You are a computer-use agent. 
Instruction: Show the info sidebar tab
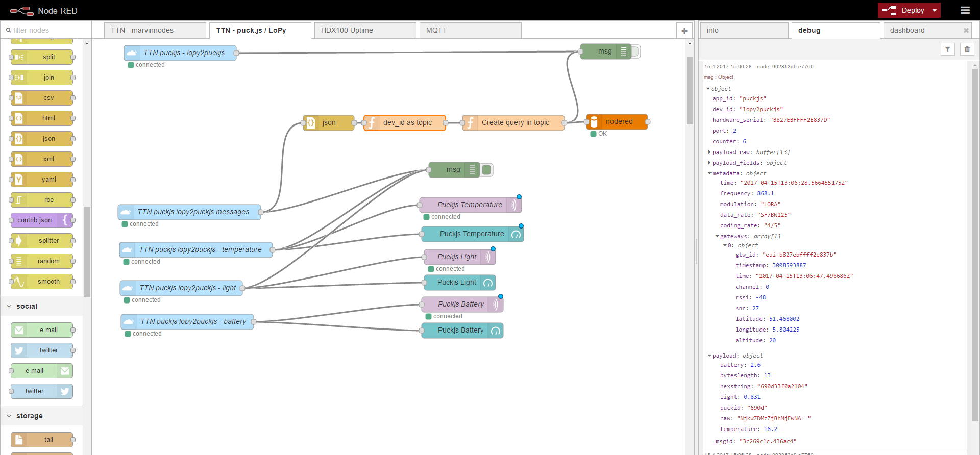pyautogui.click(x=744, y=31)
